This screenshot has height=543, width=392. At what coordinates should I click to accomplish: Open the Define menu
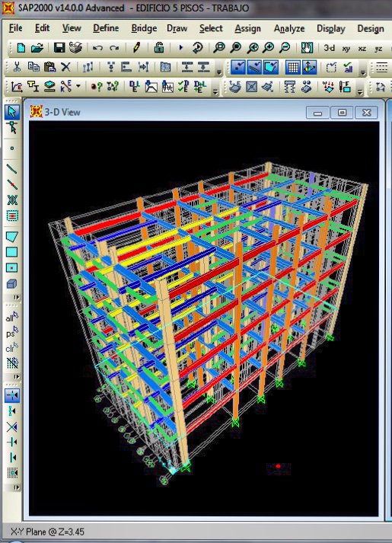106,28
